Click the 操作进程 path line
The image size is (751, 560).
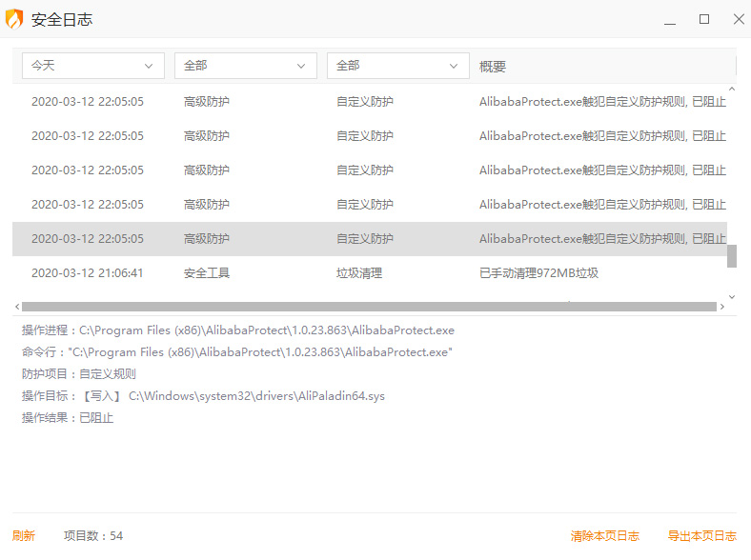point(238,330)
